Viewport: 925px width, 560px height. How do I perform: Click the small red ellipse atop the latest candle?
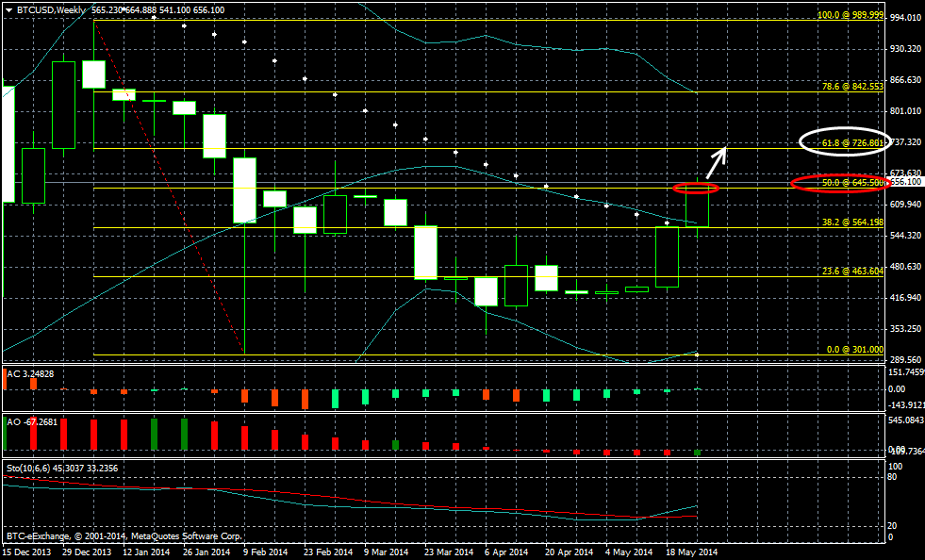pos(696,188)
